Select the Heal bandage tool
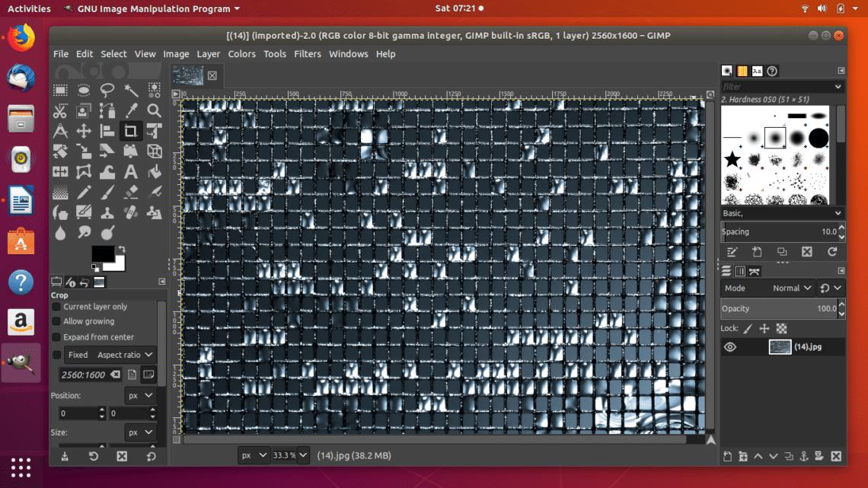The height and width of the screenshot is (488, 868). tap(131, 212)
